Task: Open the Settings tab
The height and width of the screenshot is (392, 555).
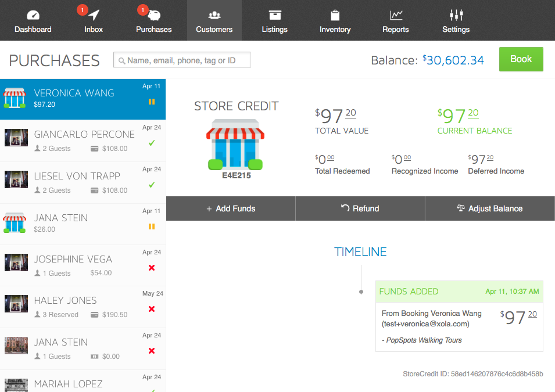Action: pos(456,20)
